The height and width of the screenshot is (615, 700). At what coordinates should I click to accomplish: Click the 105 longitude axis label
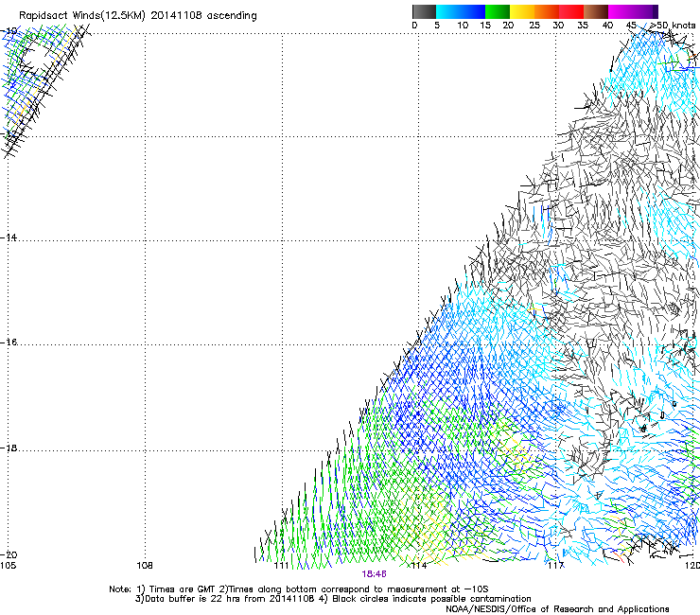point(8,566)
